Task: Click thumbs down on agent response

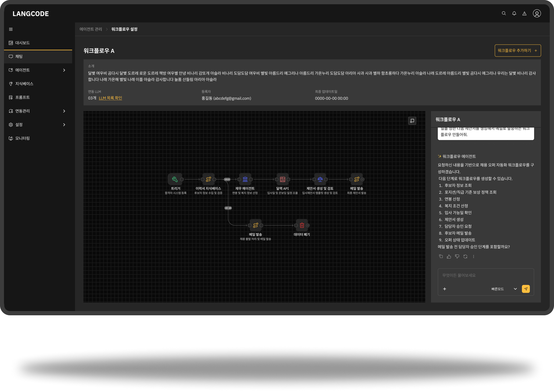Action: pyautogui.click(x=457, y=257)
